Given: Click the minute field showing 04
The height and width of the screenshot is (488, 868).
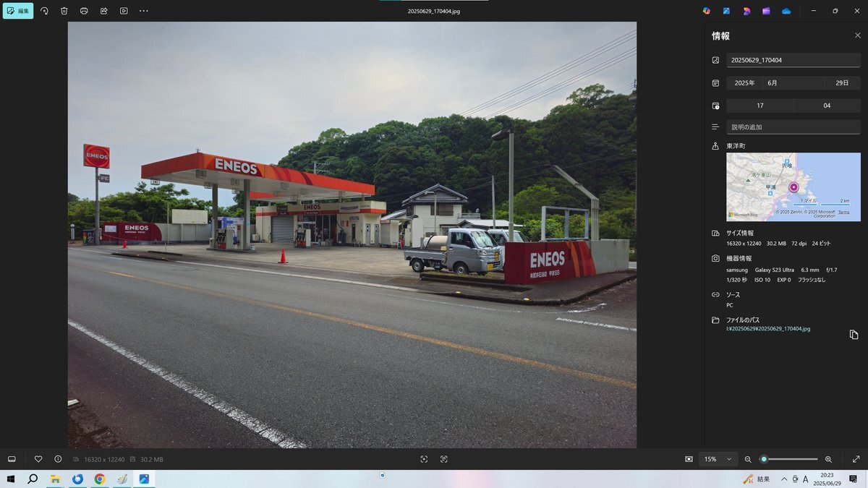Looking at the screenshot, I should [x=827, y=106].
